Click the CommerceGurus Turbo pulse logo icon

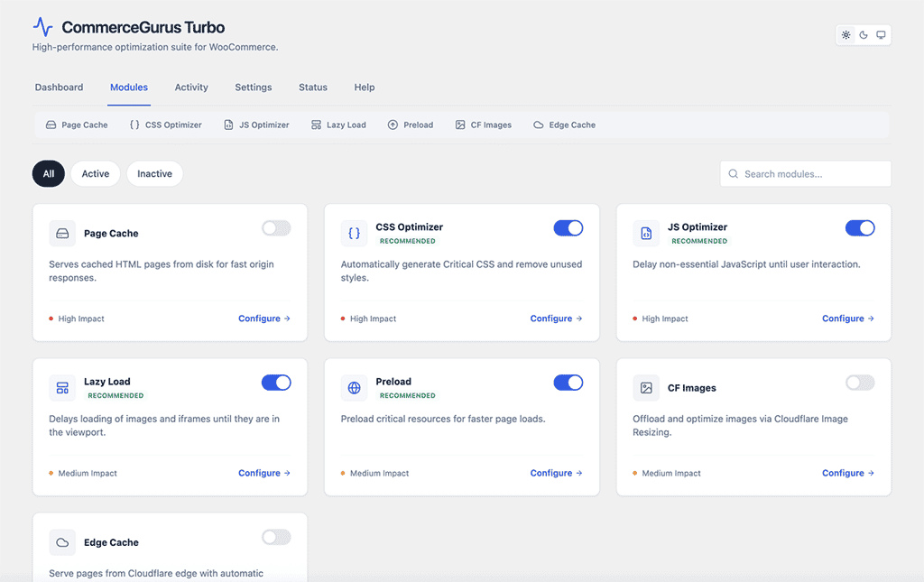pyautogui.click(x=42, y=27)
